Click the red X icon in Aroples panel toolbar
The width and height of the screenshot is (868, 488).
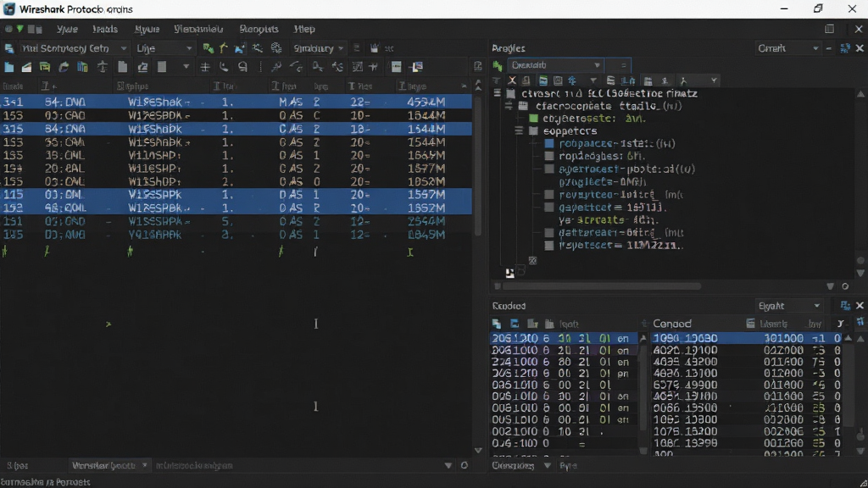512,80
